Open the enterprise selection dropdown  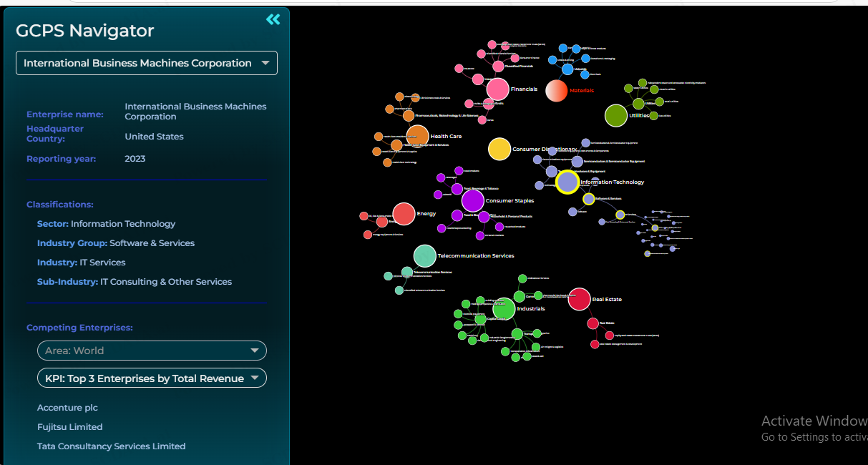(x=147, y=63)
